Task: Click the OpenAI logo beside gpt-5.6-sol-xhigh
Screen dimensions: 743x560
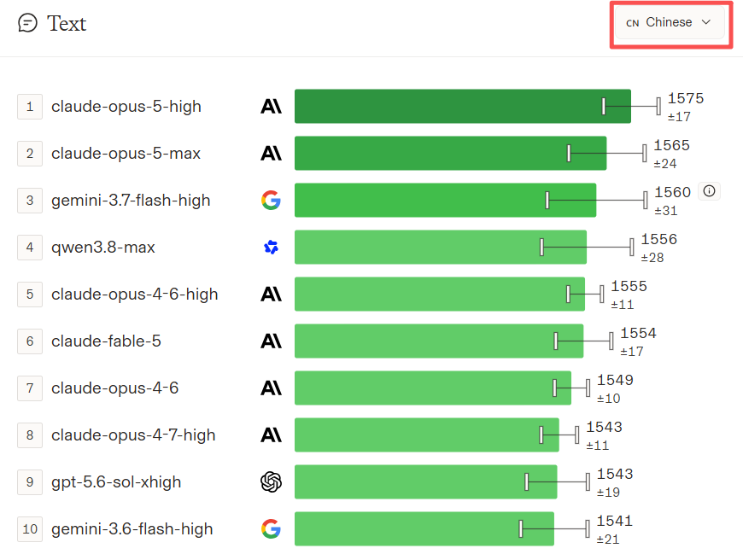Action: (271, 481)
